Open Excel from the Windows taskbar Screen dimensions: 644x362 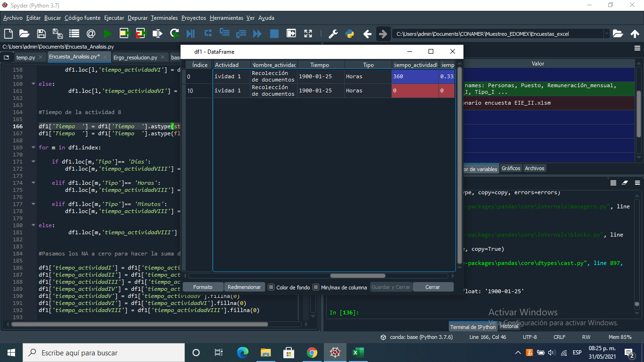(358, 353)
